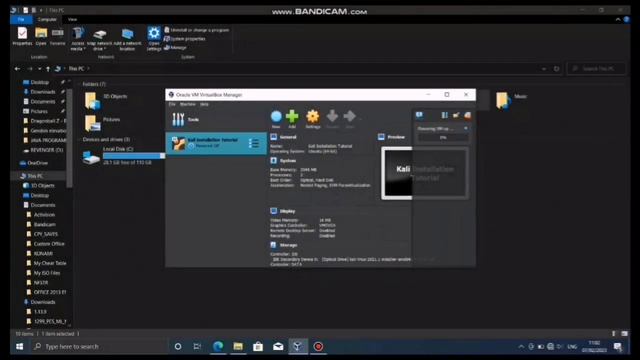This screenshot has height=360, width=640.
Task: Click the New VM toolbar icon
Action: (276, 116)
